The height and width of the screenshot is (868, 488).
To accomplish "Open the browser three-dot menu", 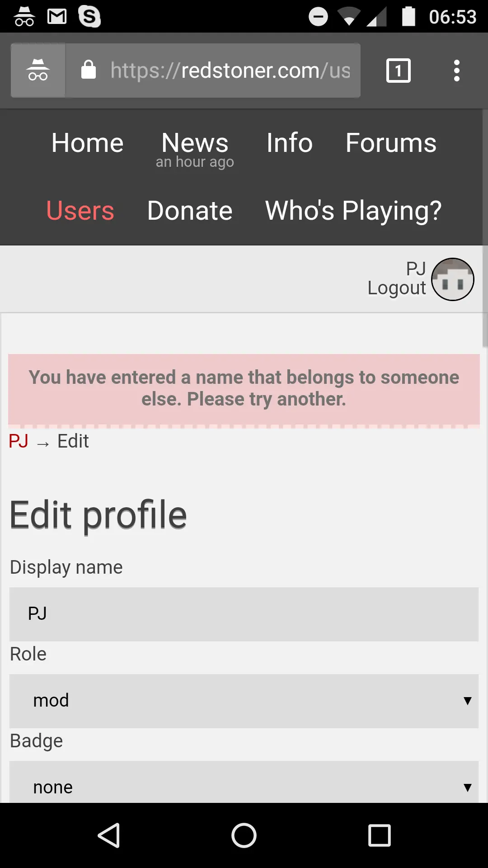I will [457, 71].
